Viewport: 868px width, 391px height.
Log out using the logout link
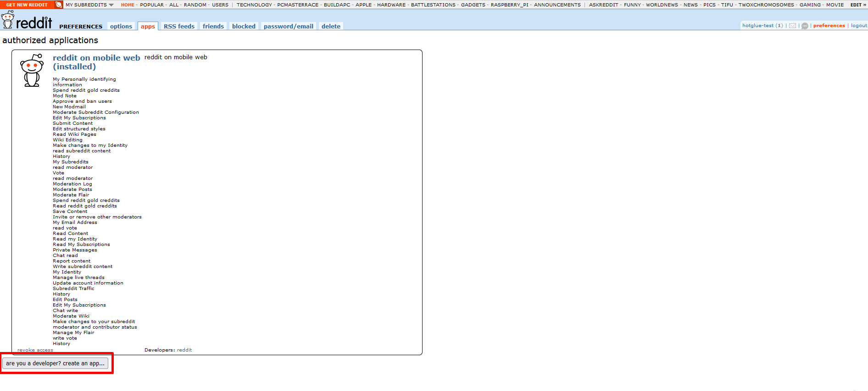point(859,26)
